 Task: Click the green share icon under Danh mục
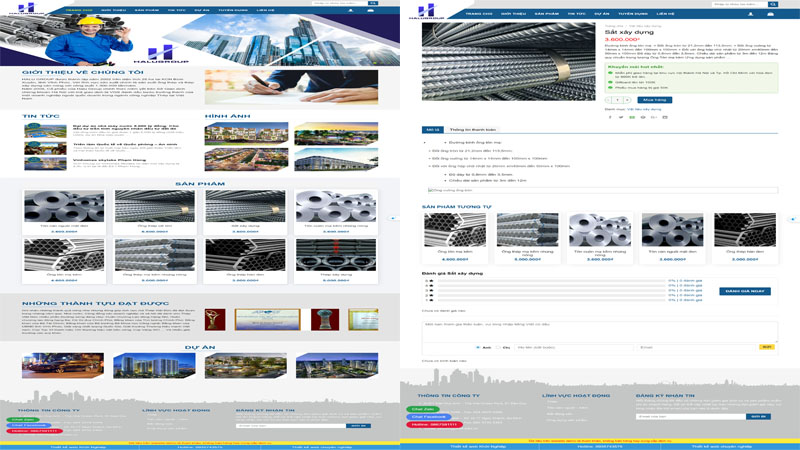(632, 117)
